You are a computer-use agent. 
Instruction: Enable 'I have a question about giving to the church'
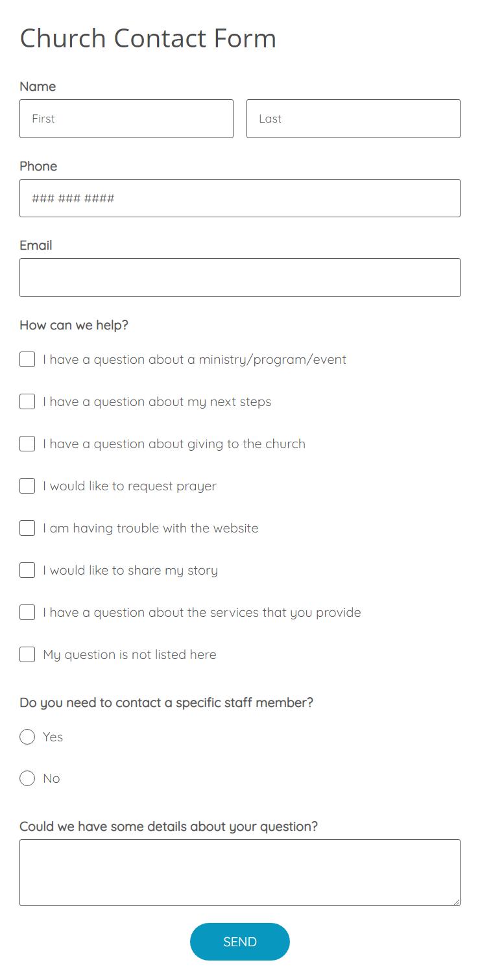pyautogui.click(x=27, y=444)
